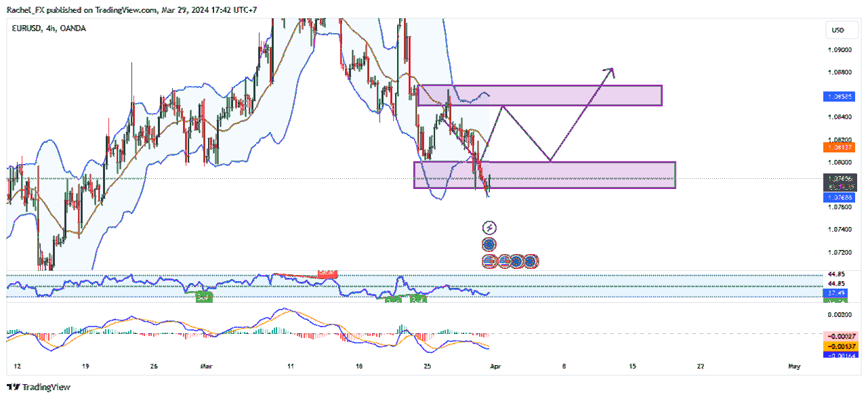Click the 1.09000 price axis level
The width and height of the screenshot is (868, 399).
point(839,49)
